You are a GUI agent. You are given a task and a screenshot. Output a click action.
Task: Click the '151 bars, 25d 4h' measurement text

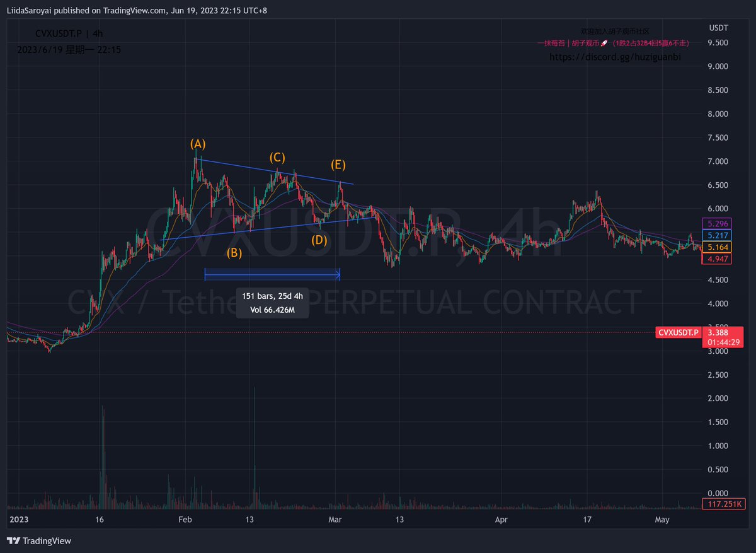[x=272, y=296]
